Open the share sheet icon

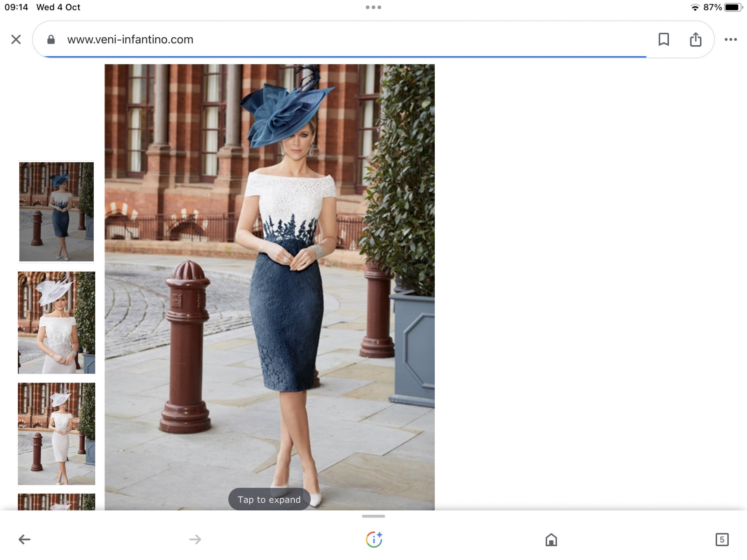click(x=695, y=39)
